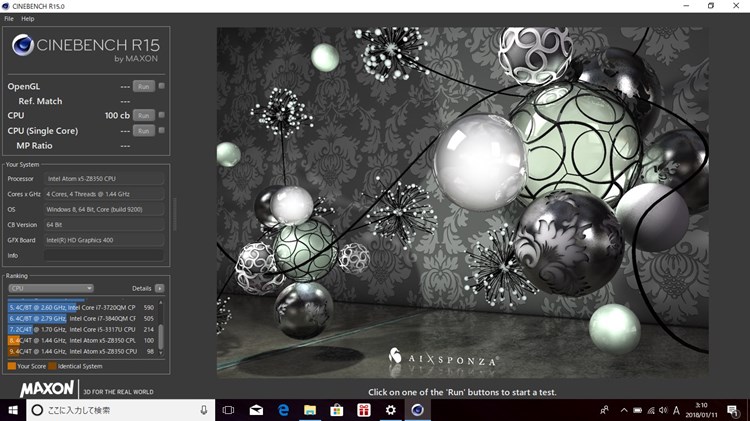The width and height of the screenshot is (750, 421).
Task: Open the File menu
Action: (9, 19)
